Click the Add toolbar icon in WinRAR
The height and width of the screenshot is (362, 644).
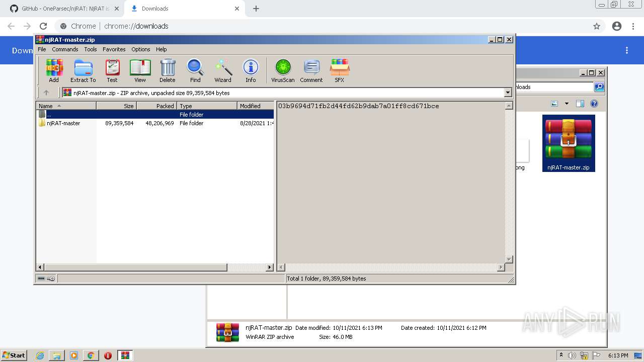(x=54, y=70)
